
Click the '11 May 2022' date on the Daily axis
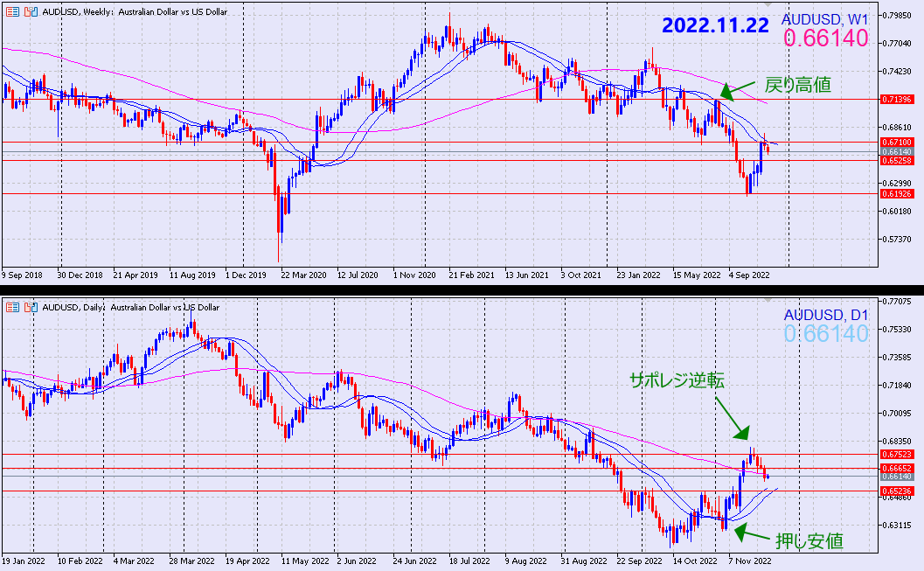305,561
